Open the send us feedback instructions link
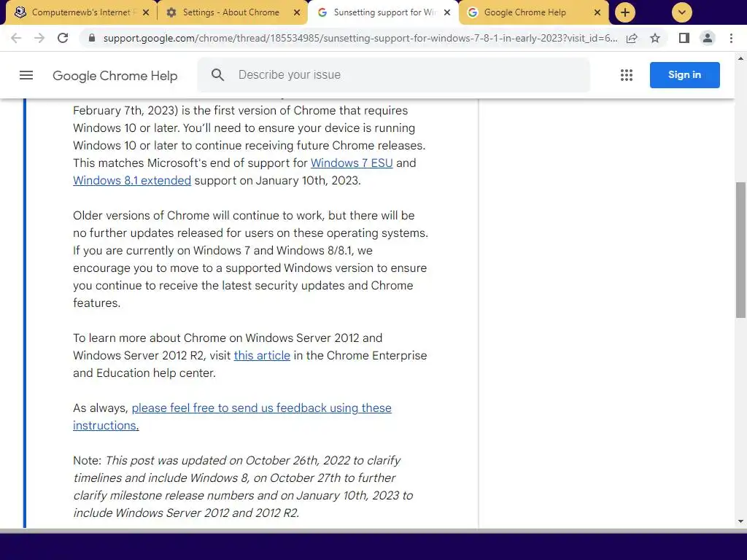The image size is (747, 560). click(232, 416)
